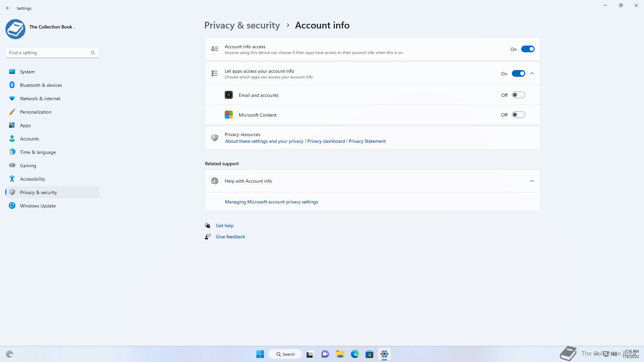The image size is (644, 362).
Task: Go to Time & language settings
Action: pos(52,152)
